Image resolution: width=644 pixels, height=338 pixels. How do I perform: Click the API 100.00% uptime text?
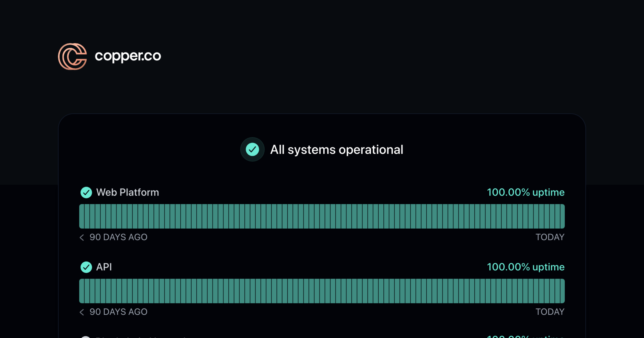(x=526, y=267)
